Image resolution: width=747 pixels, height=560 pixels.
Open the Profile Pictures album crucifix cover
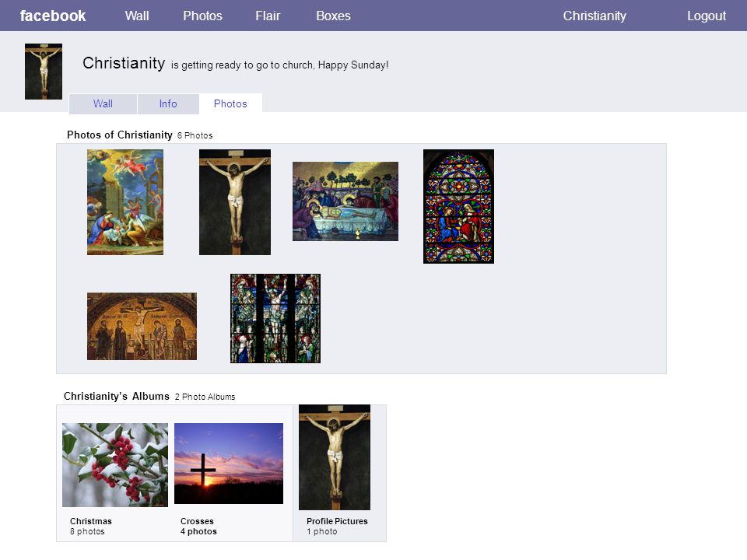pos(335,457)
